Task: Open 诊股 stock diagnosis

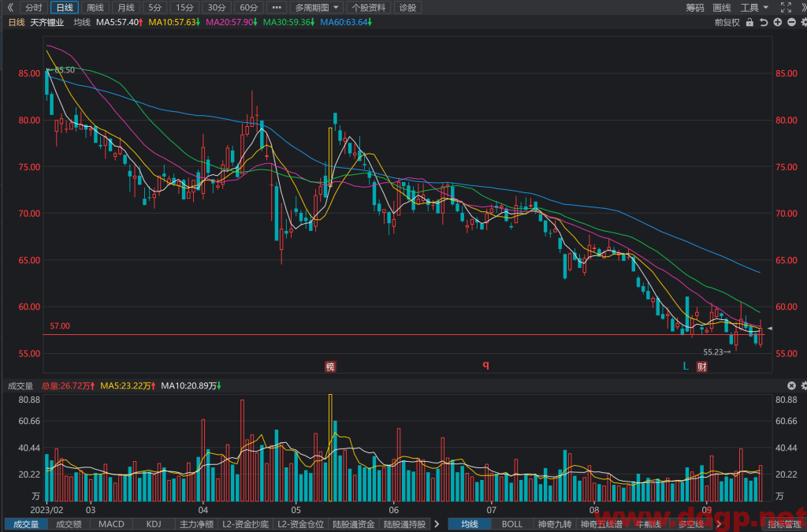Action: (x=407, y=7)
